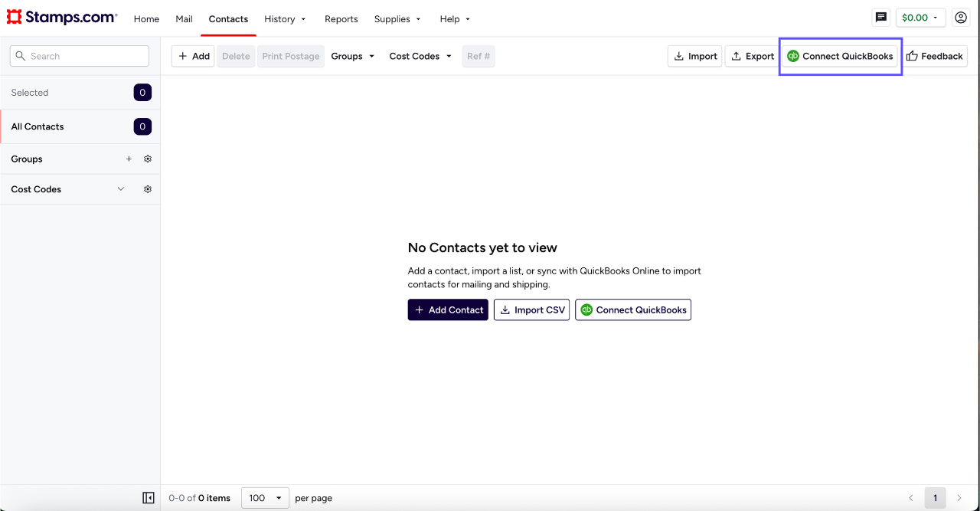The height and width of the screenshot is (511, 980).
Task: Open the chat messages icon
Action: (881, 18)
